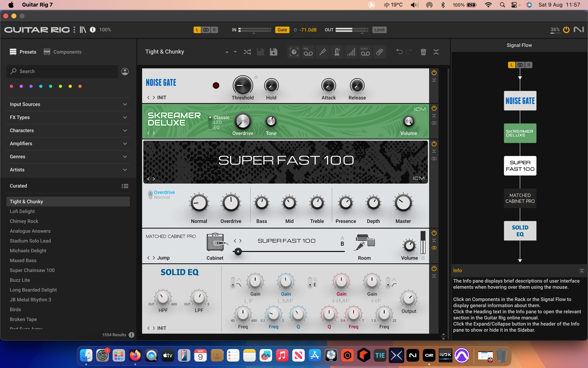588x368 pixels.
Task: Click the Info pane heading
Action: point(458,270)
